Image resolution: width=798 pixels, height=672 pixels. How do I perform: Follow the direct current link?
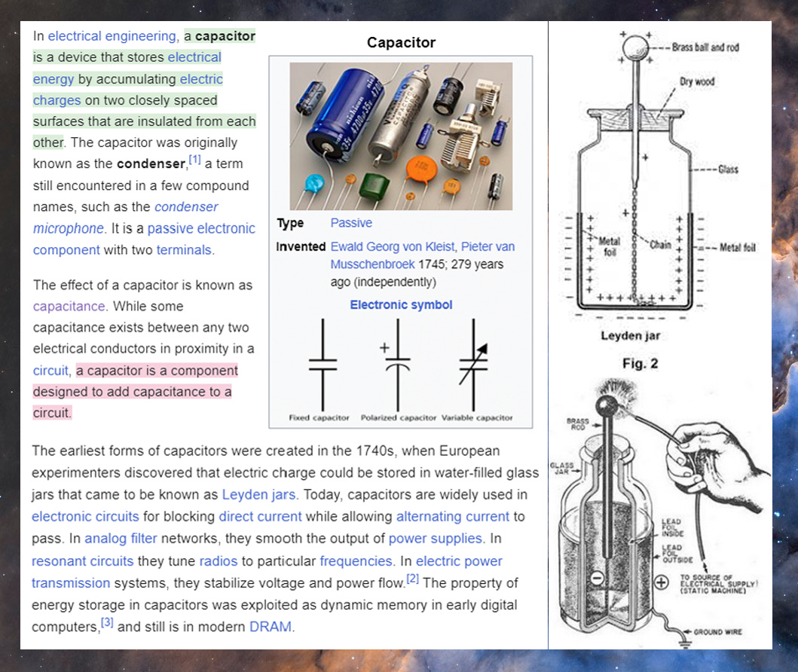[x=260, y=516]
